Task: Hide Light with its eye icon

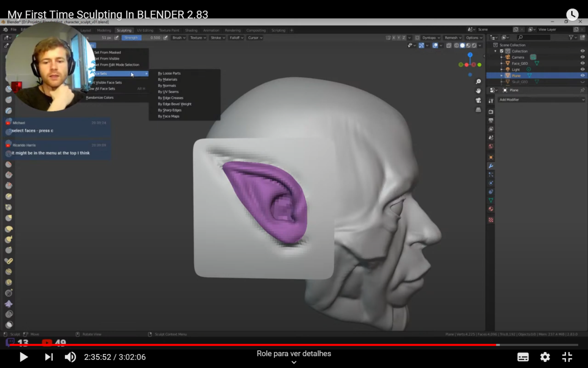Action: (x=582, y=69)
